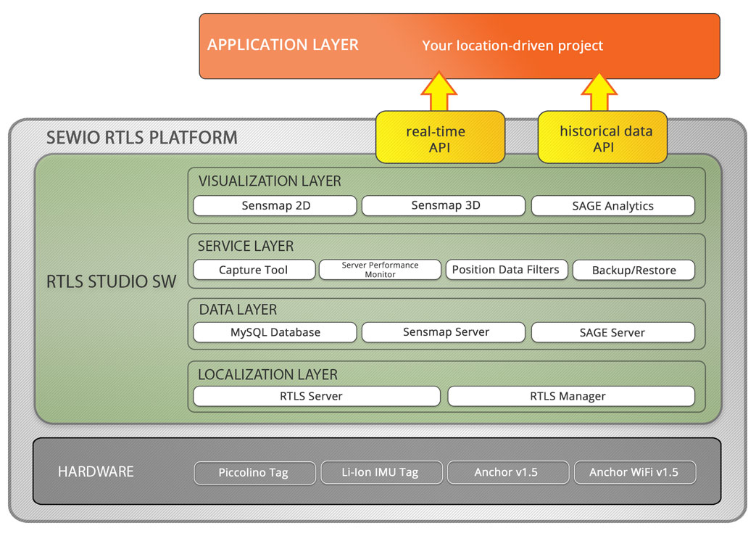Click the DATA LAYER heading
This screenshot has width=756, height=536.
238,309
